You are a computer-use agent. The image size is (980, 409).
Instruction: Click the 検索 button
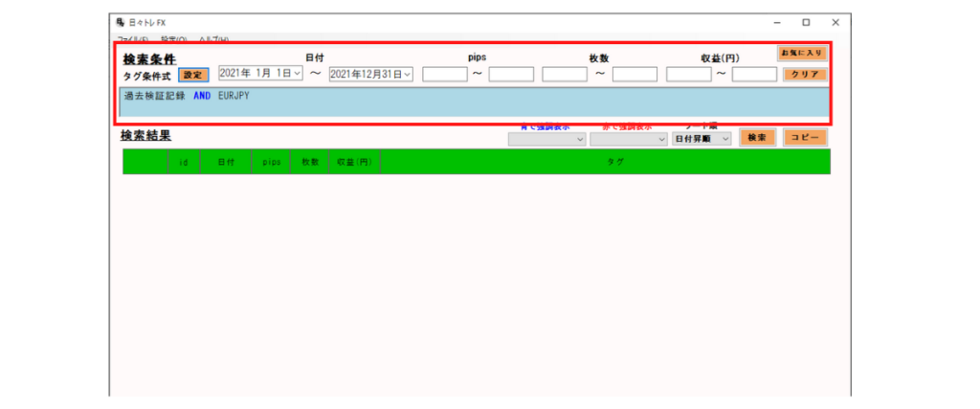758,137
